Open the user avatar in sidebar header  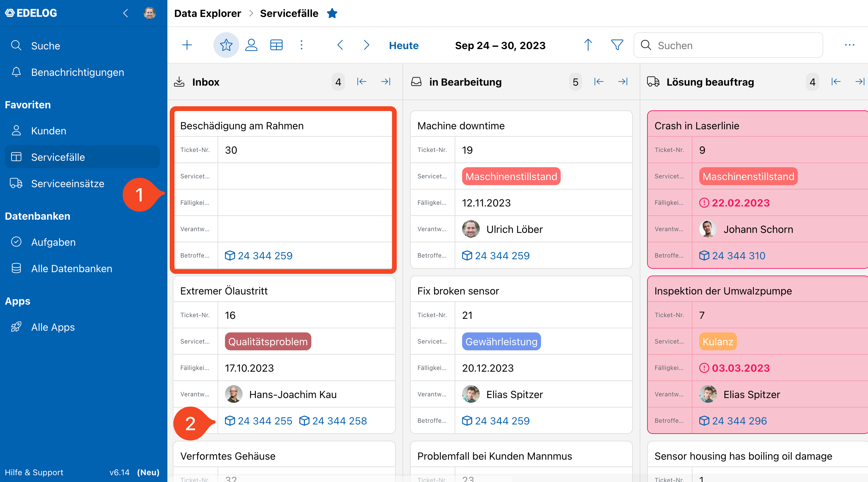coord(149,13)
